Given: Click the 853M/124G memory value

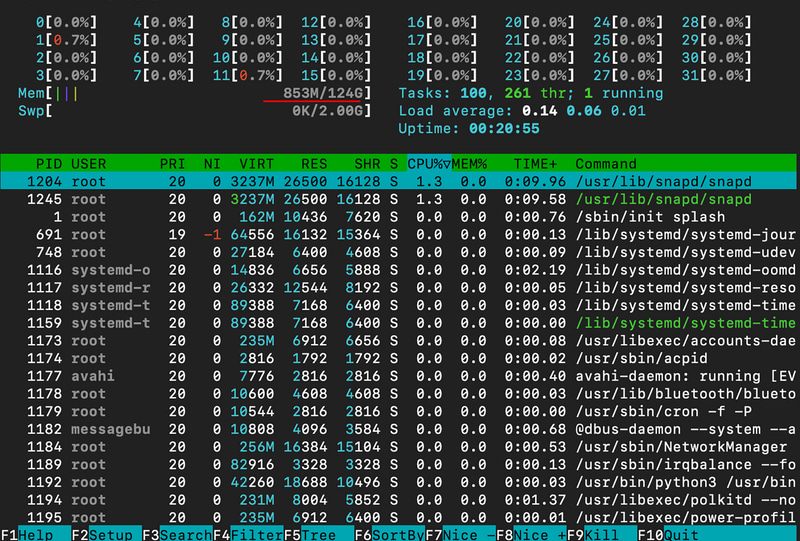Looking at the screenshot, I should [x=323, y=93].
